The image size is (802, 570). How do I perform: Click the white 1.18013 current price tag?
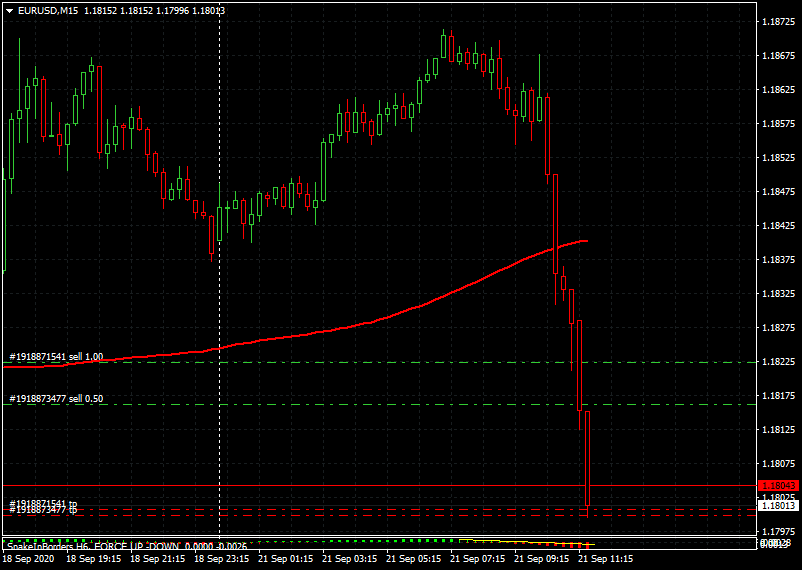777,506
